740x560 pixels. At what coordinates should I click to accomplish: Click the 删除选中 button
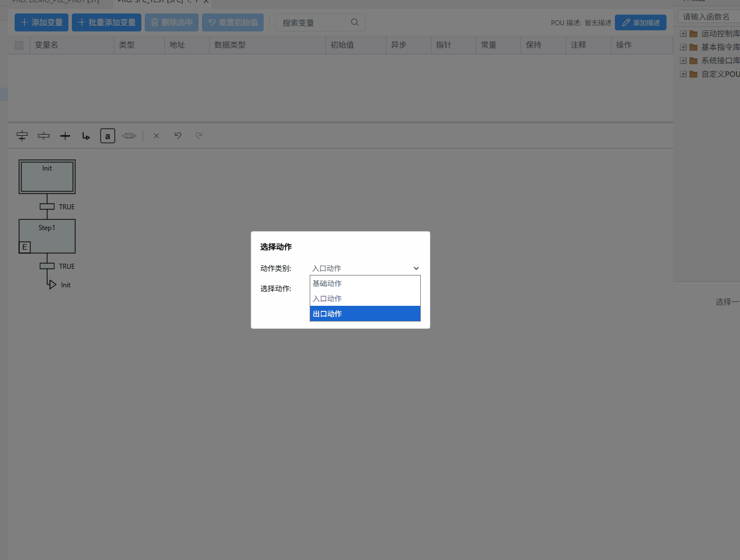point(172,22)
